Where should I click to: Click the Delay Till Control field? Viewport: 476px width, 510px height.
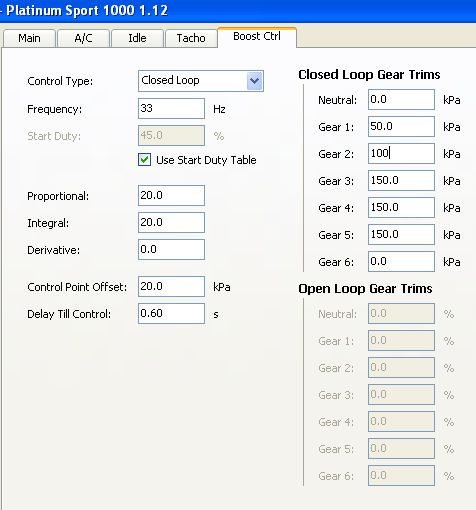[x=171, y=314]
